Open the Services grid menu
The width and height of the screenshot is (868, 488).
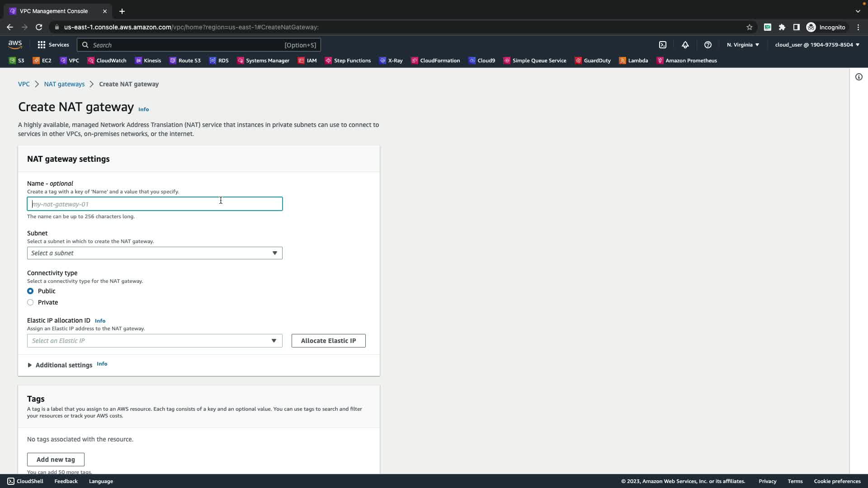tap(53, 45)
